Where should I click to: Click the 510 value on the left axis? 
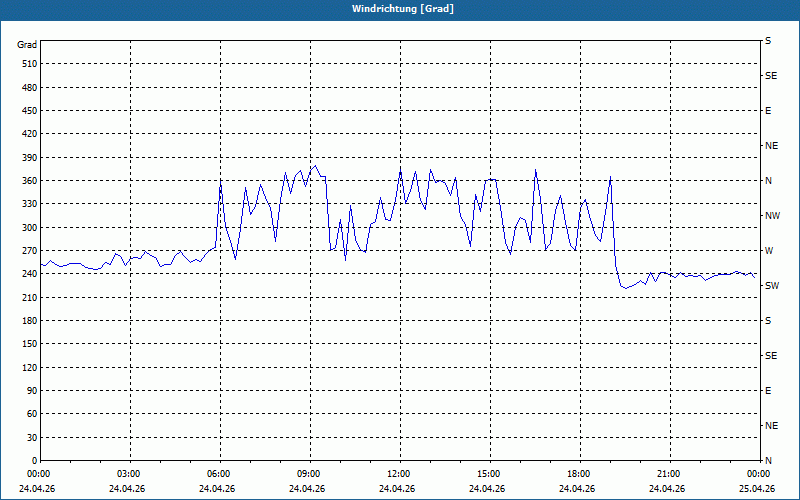30,64
